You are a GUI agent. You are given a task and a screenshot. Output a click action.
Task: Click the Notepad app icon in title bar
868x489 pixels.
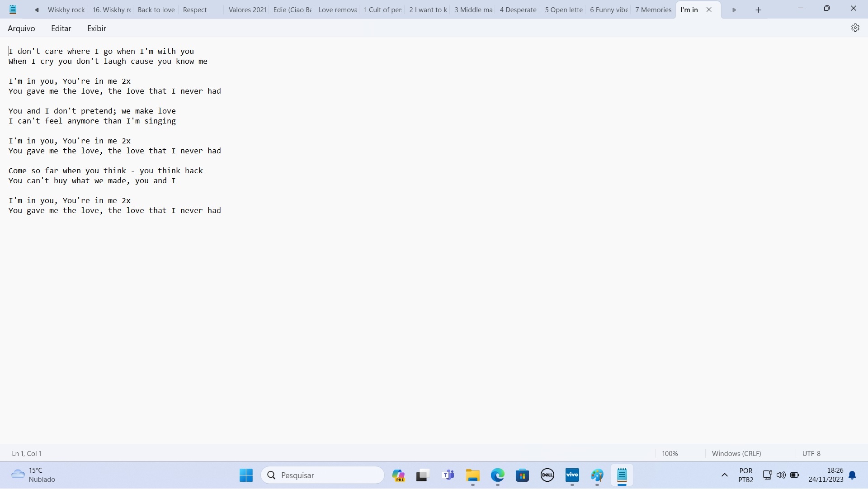tap(13, 9)
